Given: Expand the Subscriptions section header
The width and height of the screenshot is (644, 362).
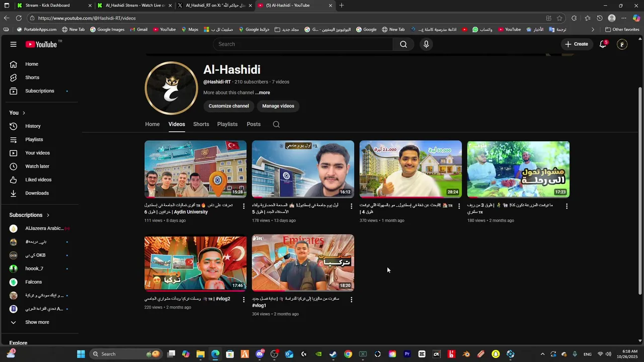Looking at the screenshot, I should click(x=29, y=215).
